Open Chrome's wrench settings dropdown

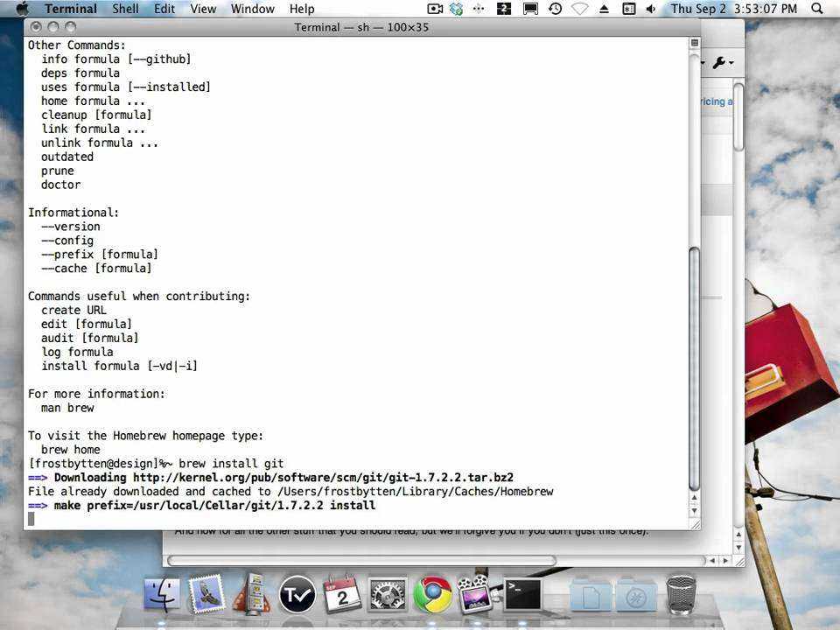tap(723, 63)
